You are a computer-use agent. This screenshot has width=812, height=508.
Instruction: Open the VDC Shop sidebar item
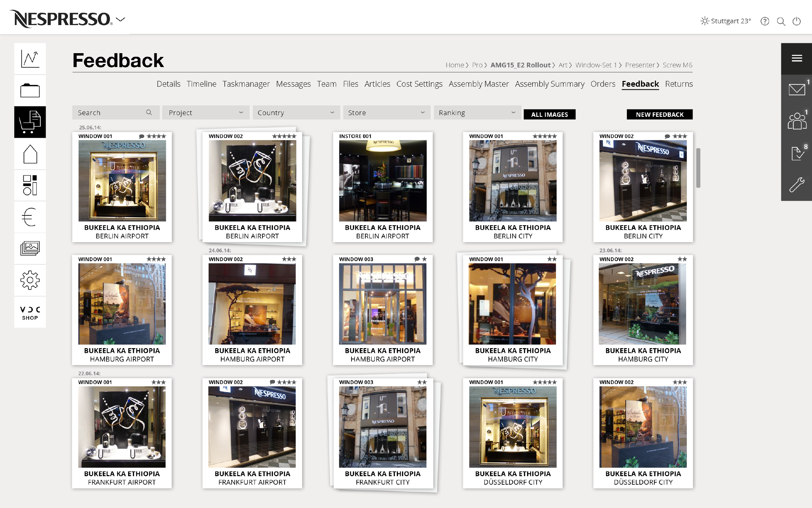(x=30, y=313)
